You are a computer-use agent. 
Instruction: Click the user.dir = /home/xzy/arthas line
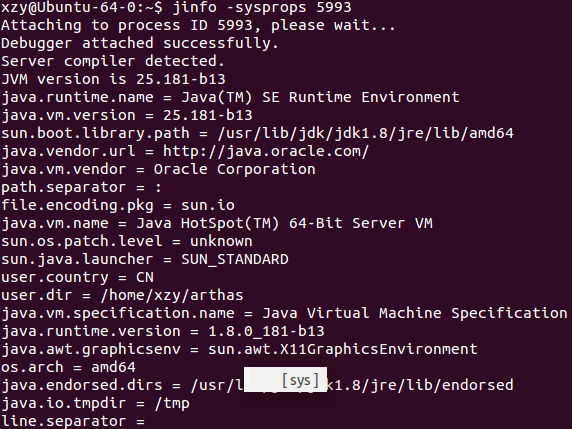[122, 295]
